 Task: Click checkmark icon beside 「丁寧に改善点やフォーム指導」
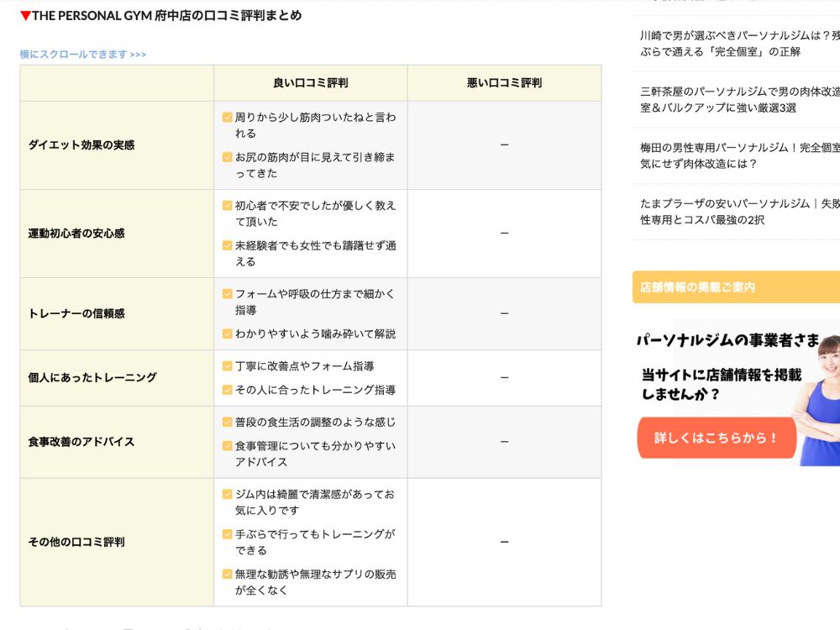click(x=225, y=366)
